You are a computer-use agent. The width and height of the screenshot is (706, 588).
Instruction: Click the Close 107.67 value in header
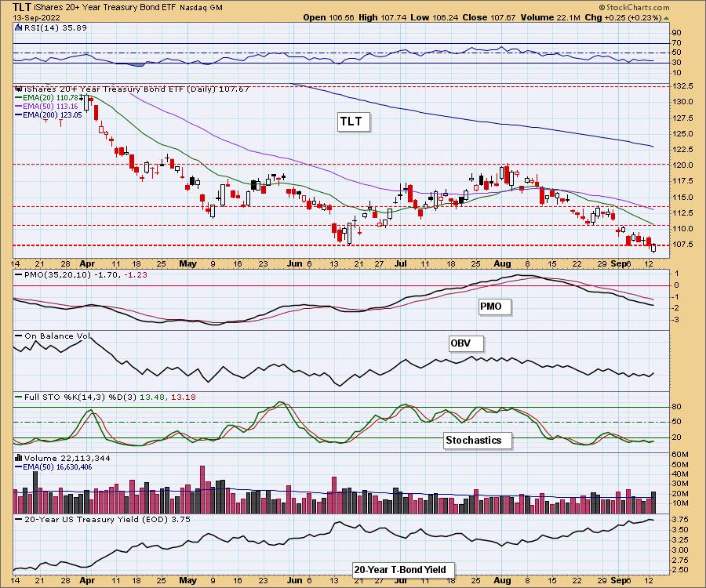489,17
